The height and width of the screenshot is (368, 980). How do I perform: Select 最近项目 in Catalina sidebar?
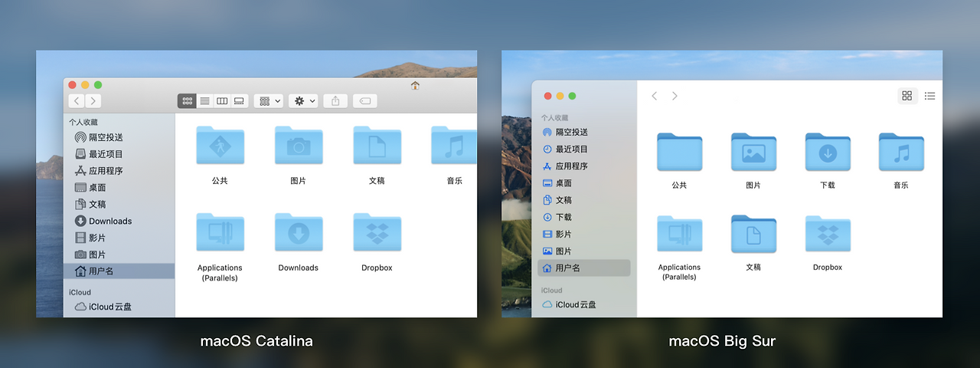point(119,154)
